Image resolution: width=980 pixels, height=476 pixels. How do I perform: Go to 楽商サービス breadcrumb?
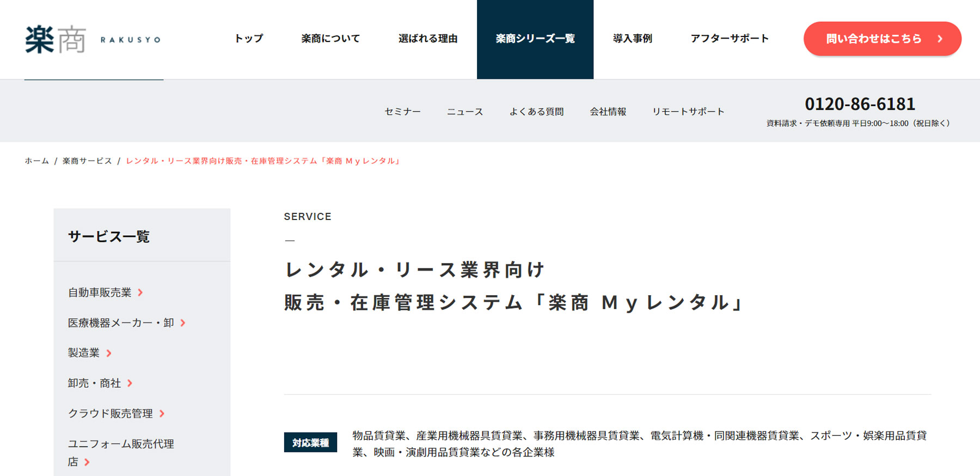87,161
